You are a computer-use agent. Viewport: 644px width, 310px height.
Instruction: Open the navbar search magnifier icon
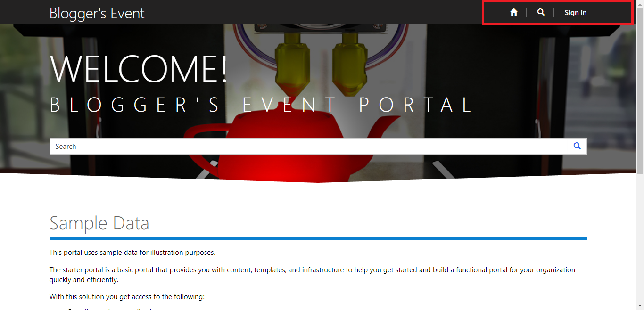[x=541, y=12]
